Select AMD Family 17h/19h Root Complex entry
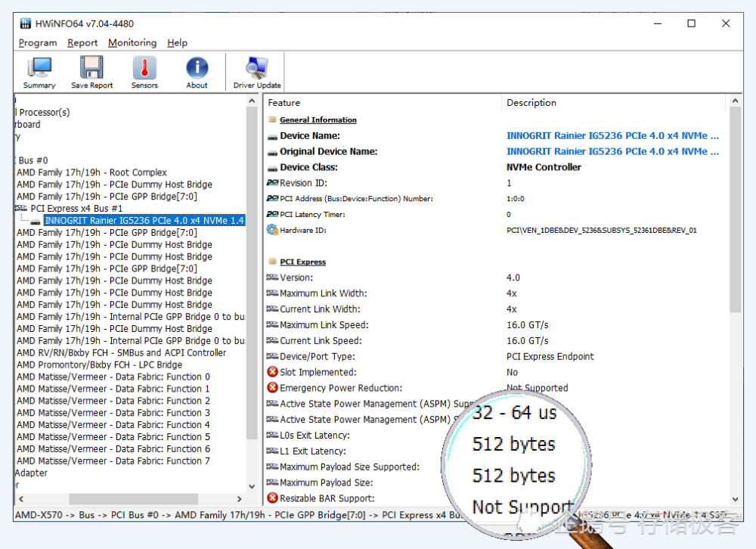756x549 pixels. click(91, 172)
